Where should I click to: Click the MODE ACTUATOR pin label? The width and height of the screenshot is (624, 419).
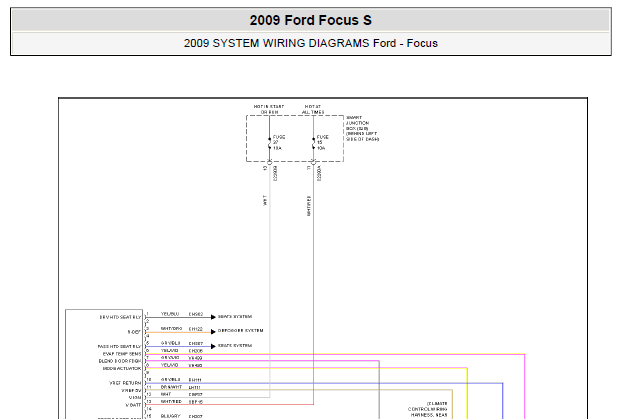click(122, 368)
